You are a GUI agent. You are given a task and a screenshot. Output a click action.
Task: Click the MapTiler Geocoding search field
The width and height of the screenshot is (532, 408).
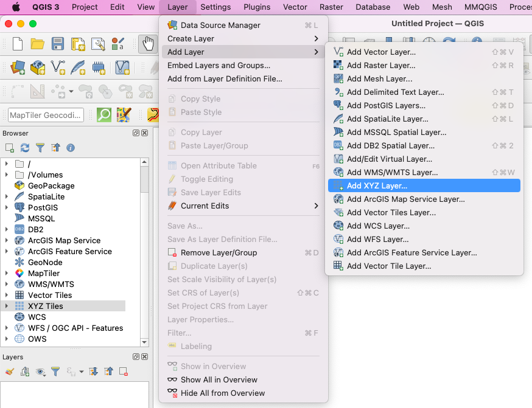coord(46,115)
